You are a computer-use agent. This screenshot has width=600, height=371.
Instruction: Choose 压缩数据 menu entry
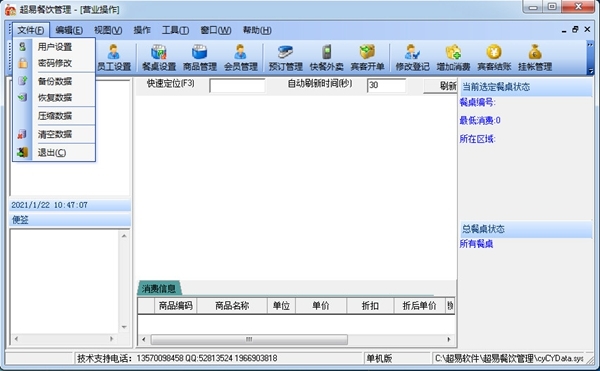[55, 116]
